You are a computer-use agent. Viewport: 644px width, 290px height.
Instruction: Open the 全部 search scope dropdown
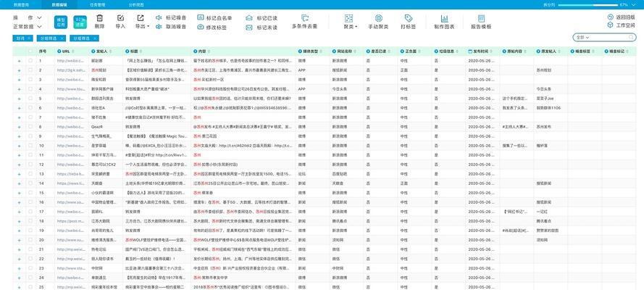point(582,38)
